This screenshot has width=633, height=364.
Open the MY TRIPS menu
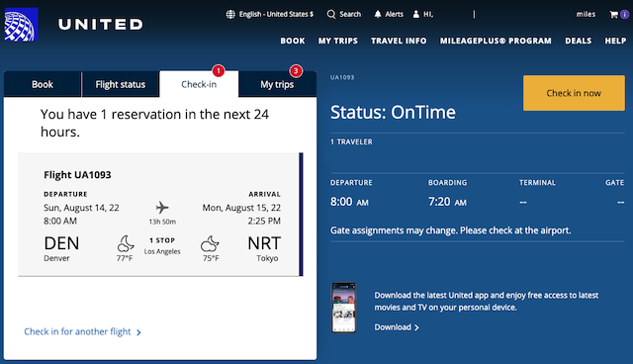338,41
